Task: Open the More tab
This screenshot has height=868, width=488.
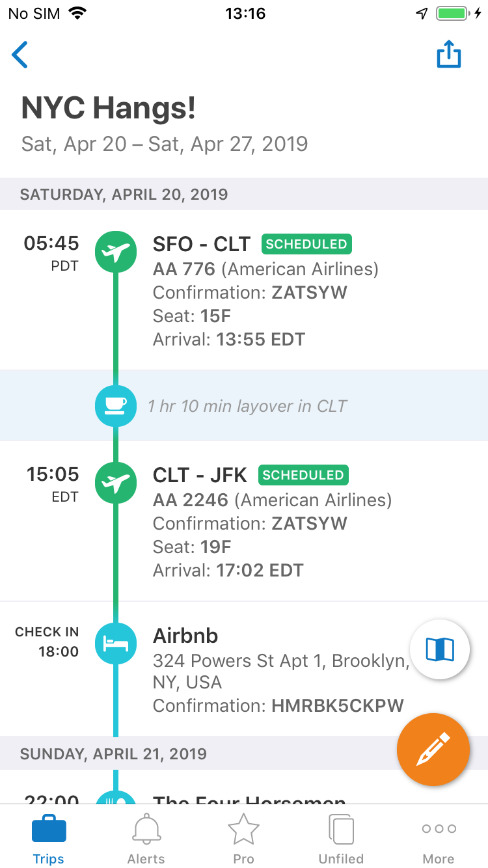Action: (439, 838)
